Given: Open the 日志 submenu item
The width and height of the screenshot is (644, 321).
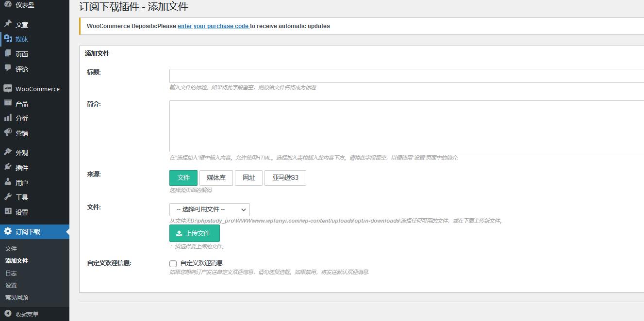Looking at the screenshot, I should (11, 273).
